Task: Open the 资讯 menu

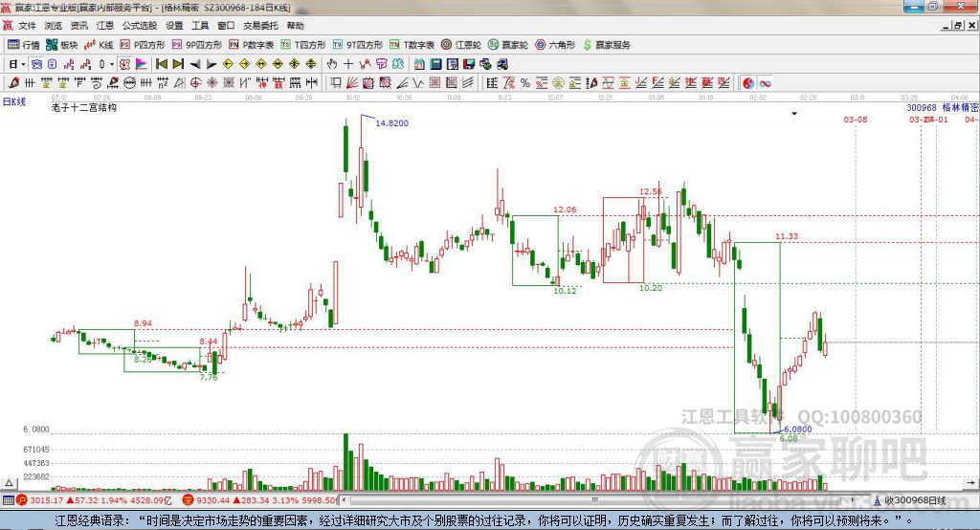Action: (78, 26)
